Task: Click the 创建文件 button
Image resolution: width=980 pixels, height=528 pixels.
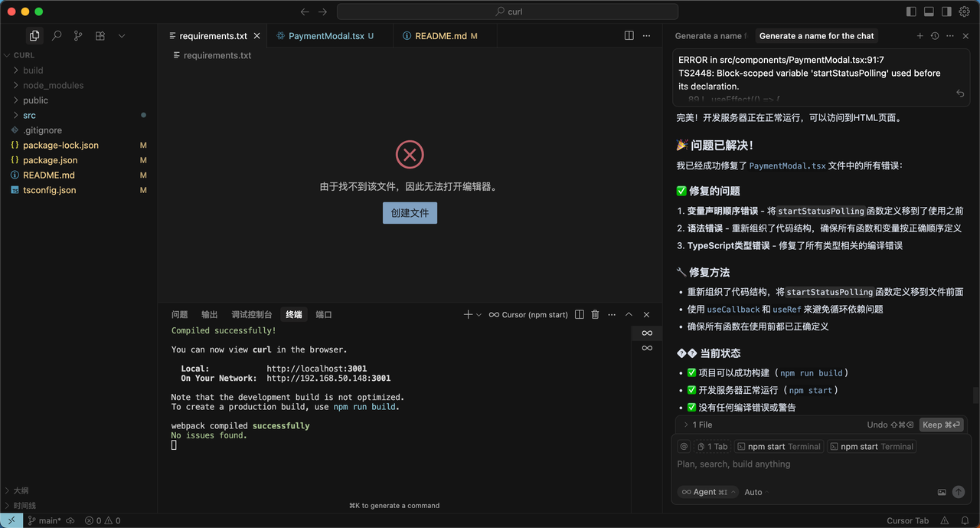Action: click(410, 213)
